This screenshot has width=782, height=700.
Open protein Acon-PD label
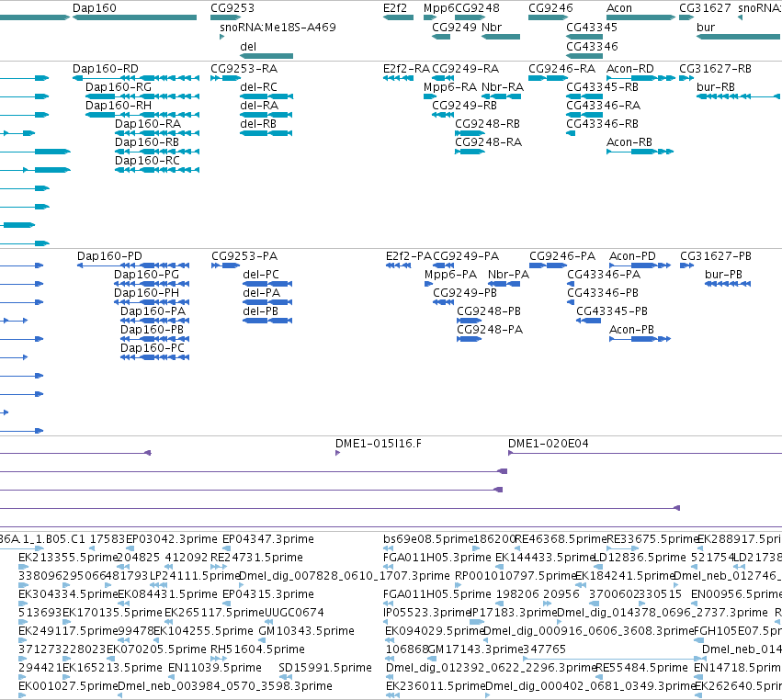[x=632, y=255]
